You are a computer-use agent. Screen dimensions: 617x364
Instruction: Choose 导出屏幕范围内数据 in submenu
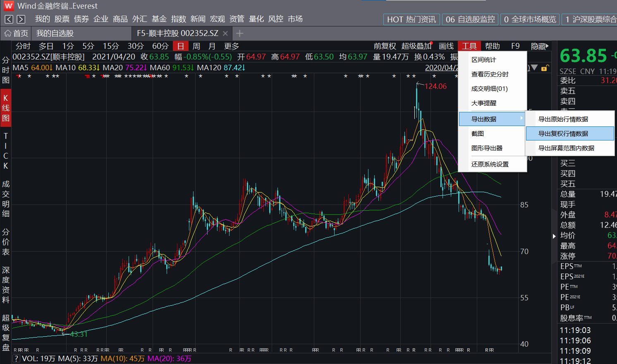570,148
